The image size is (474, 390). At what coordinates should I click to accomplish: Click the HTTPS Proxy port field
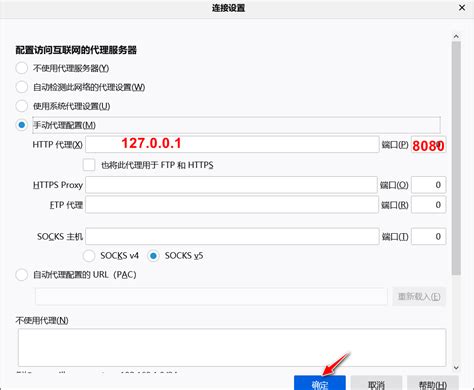[429, 185]
